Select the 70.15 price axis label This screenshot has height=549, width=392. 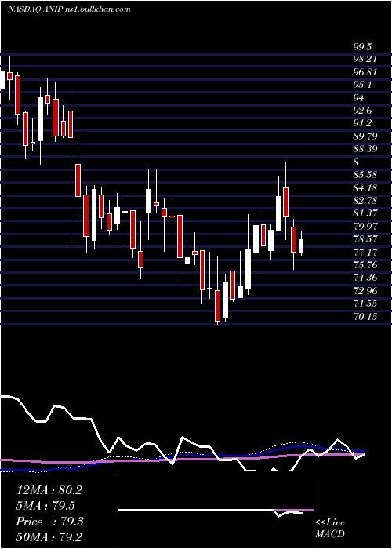(x=365, y=317)
